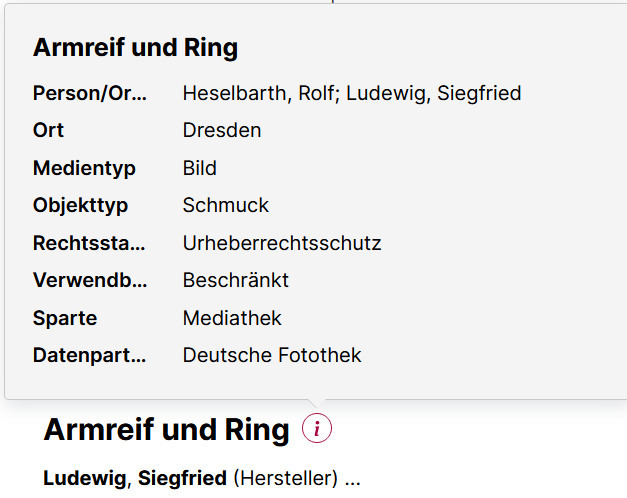Select the value Heselbarth, Rolf; Ludewig, Siegfried
627x498 pixels.
point(352,94)
